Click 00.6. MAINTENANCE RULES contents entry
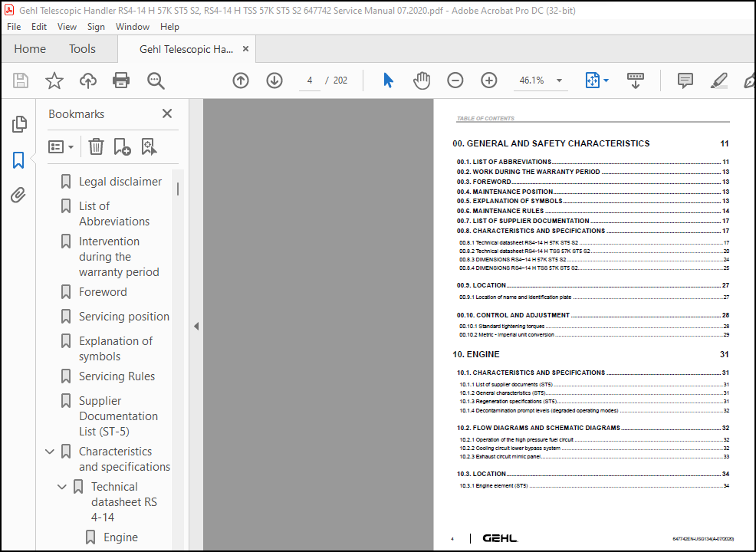This screenshot has height=552, width=756. [x=593, y=211]
